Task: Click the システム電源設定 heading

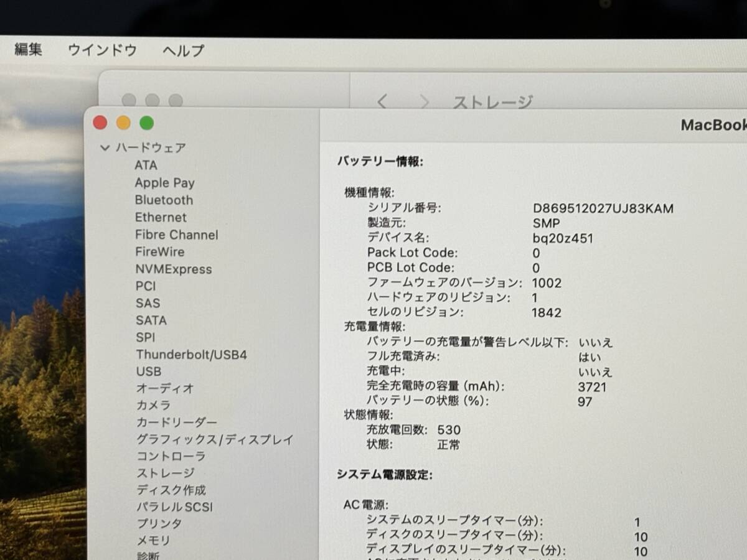Action: (x=385, y=474)
